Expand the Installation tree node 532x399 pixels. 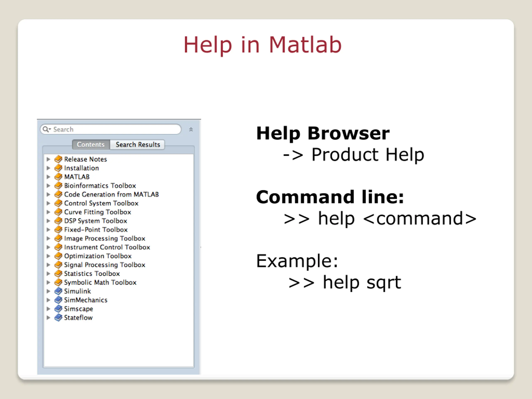[48, 168]
